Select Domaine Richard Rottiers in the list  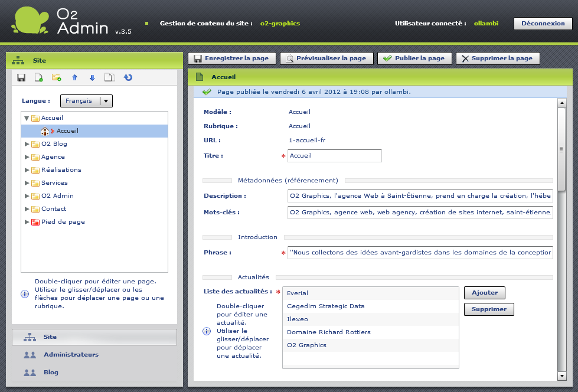[x=370, y=332]
